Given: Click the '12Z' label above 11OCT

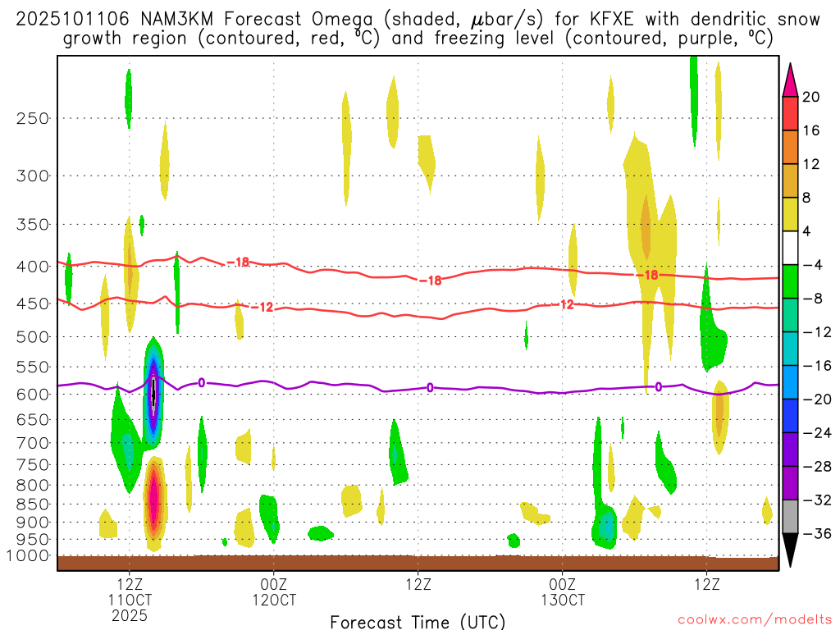Looking at the screenshot, I should (130, 584).
